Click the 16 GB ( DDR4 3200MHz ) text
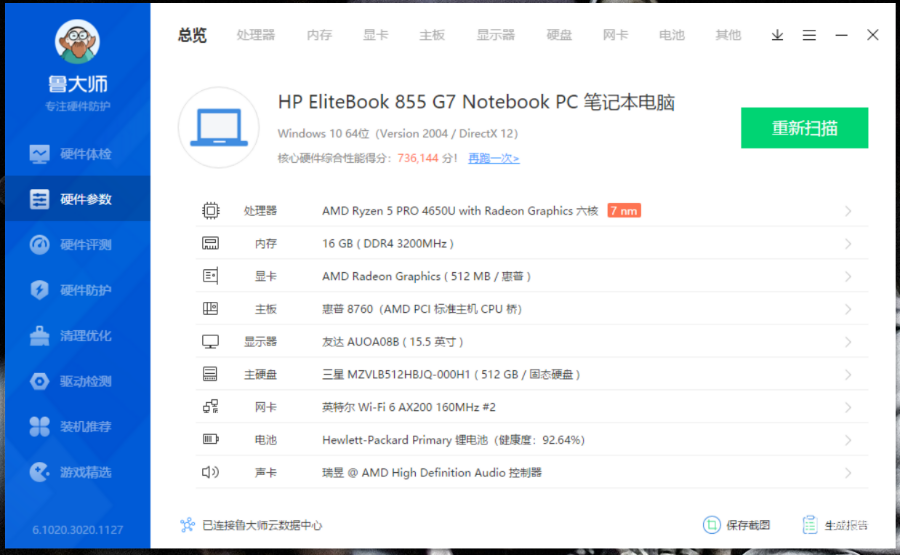 click(388, 243)
